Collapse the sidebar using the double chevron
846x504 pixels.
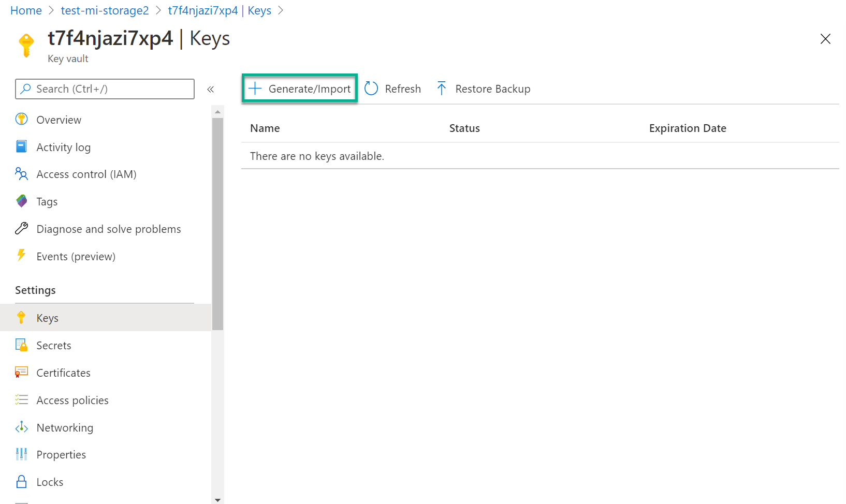coord(211,89)
